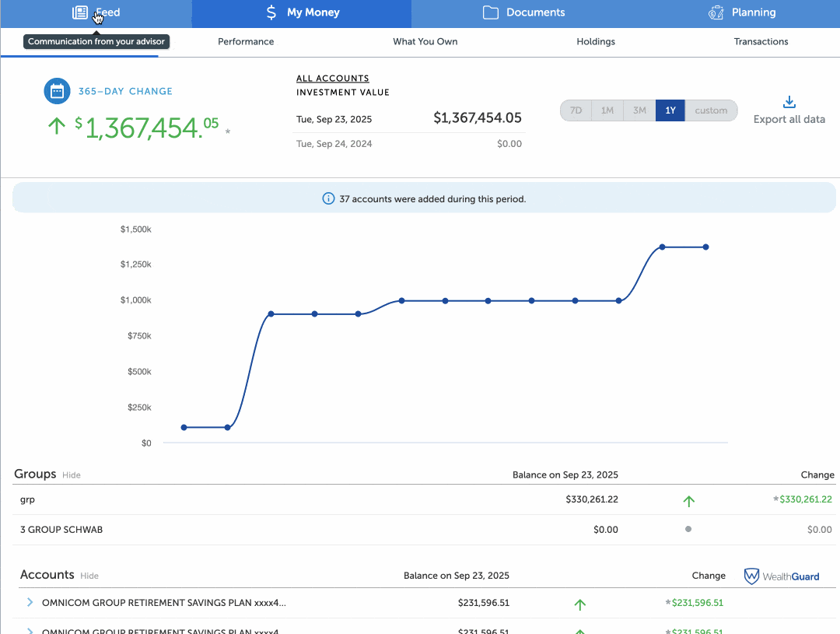Click the last data point on chart

tap(705, 247)
